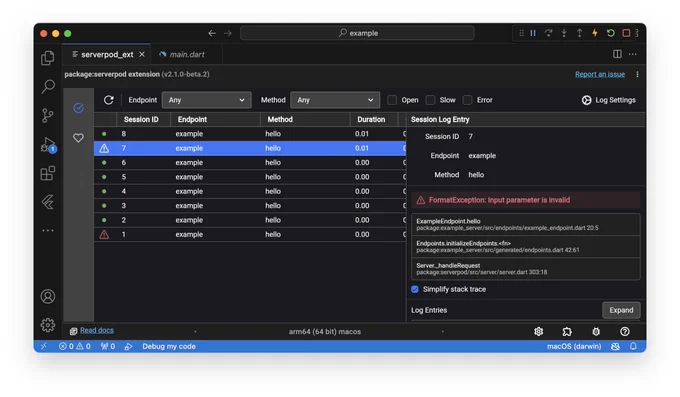Select the session logs checkmark panel icon
The width and height of the screenshot is (680, 397).
tap(78, 108)
